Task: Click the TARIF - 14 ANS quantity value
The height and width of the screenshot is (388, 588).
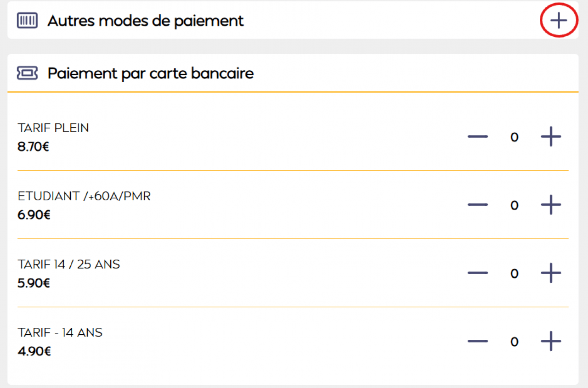Action: (x=514, y=342)
